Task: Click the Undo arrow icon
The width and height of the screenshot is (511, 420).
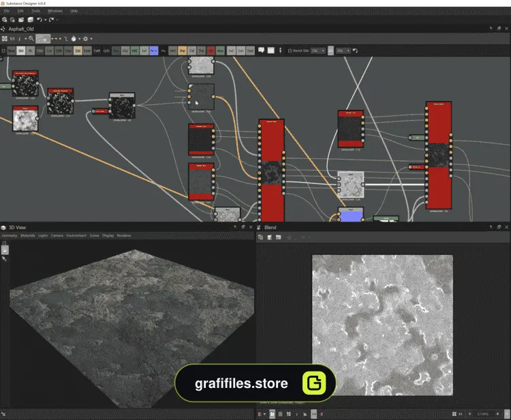Action: [40, 20]
